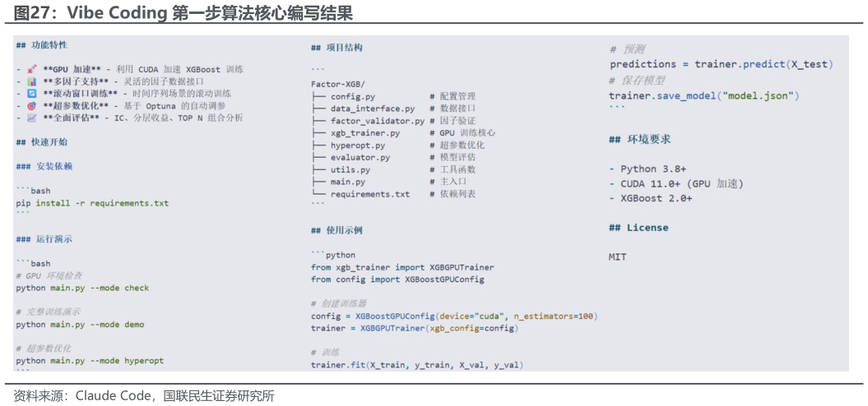Click 'from config import XGBoostGPUConfig' line

click(x=397, y=279)
